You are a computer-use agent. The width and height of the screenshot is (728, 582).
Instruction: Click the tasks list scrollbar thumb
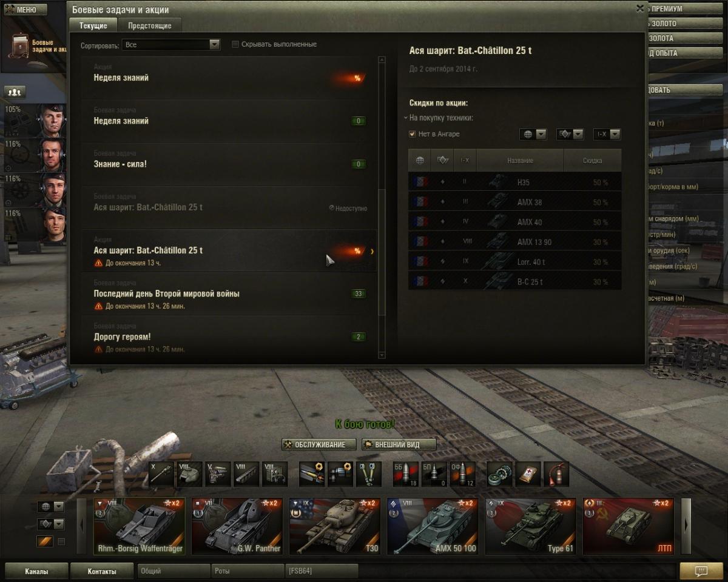(x=382, y=252)
